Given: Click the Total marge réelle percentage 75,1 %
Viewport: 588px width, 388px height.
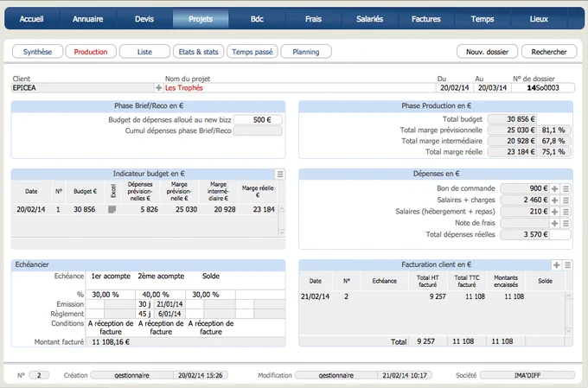Looking at the screenshot, I should (554, 152).
